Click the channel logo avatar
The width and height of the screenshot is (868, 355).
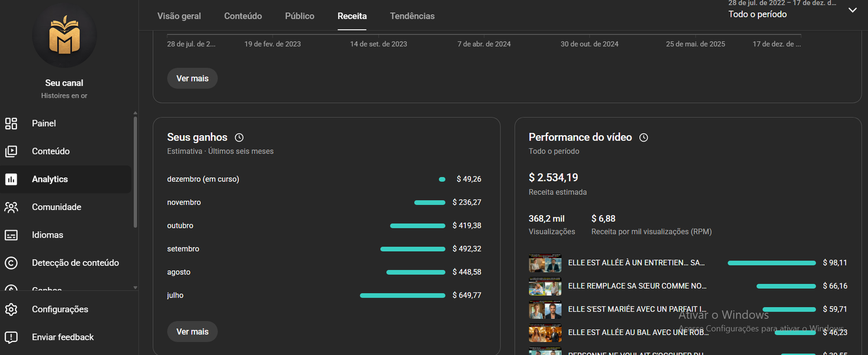pos(65,36)
